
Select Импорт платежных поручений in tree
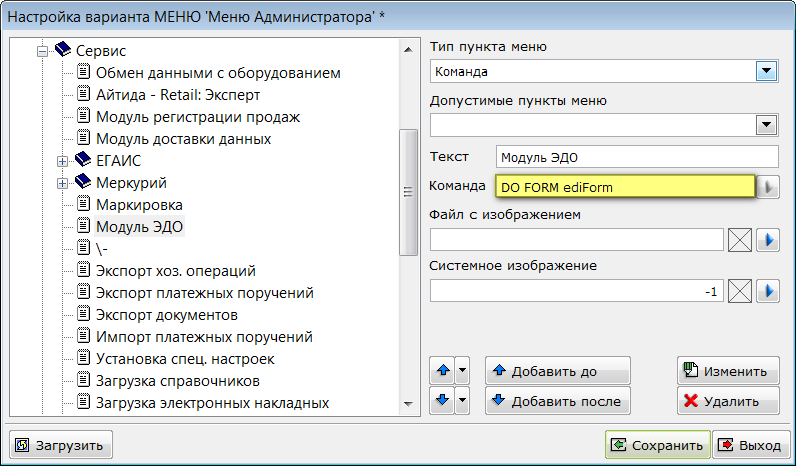[x=204, y=337]
